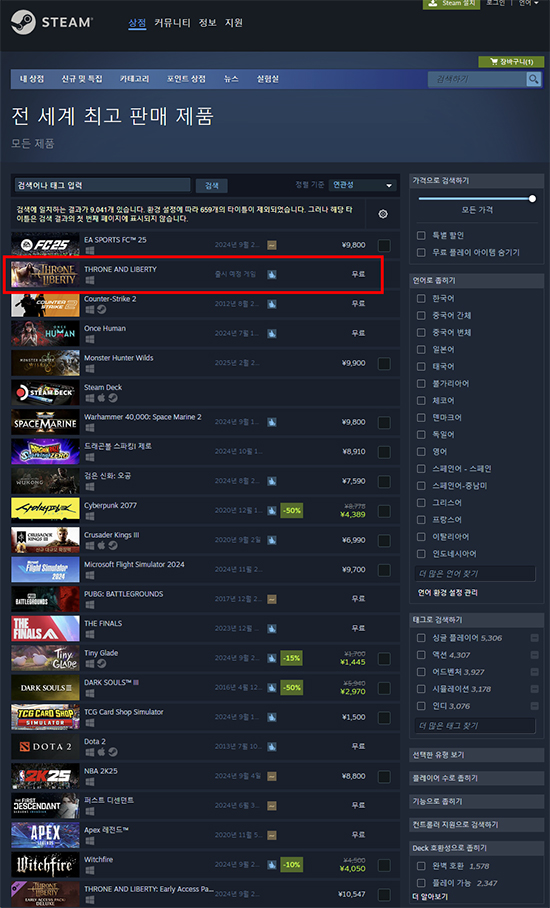Screen dimensions: 550x908
Task: Check the 싱글 플레이어 tag filter
Action: [421, 638]
